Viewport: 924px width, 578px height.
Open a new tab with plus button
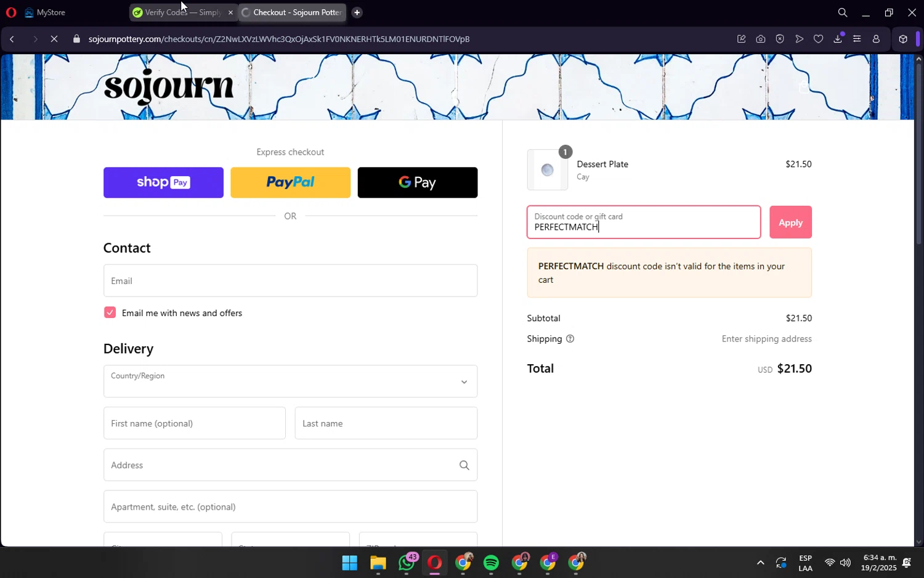click(357, 12)
